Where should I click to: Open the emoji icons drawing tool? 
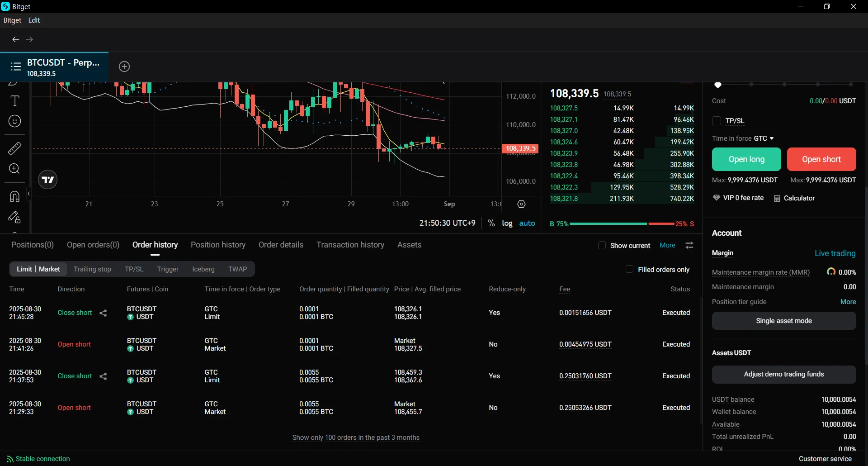(14, 121)
